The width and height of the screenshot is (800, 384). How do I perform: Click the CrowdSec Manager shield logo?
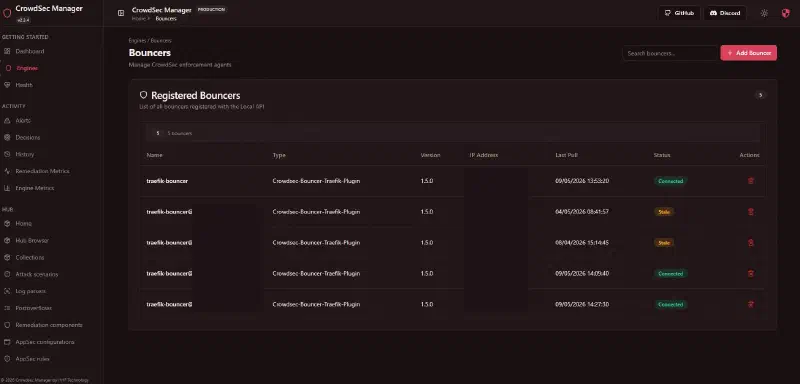(7, 13)
